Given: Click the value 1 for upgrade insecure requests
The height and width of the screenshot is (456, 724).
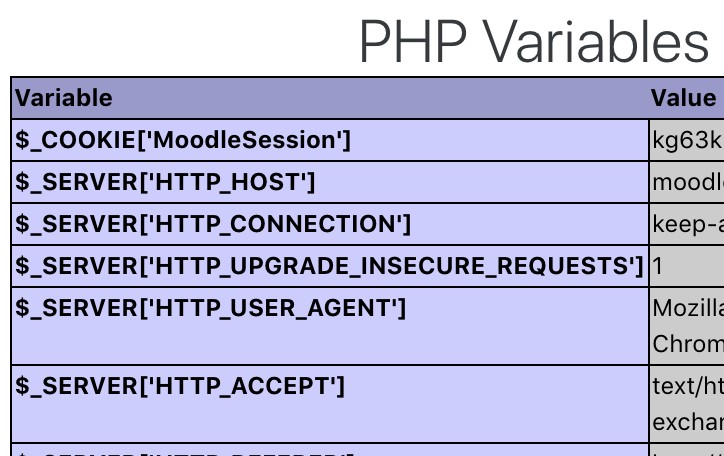Looking at the screenshot, I should click(658, 266).
